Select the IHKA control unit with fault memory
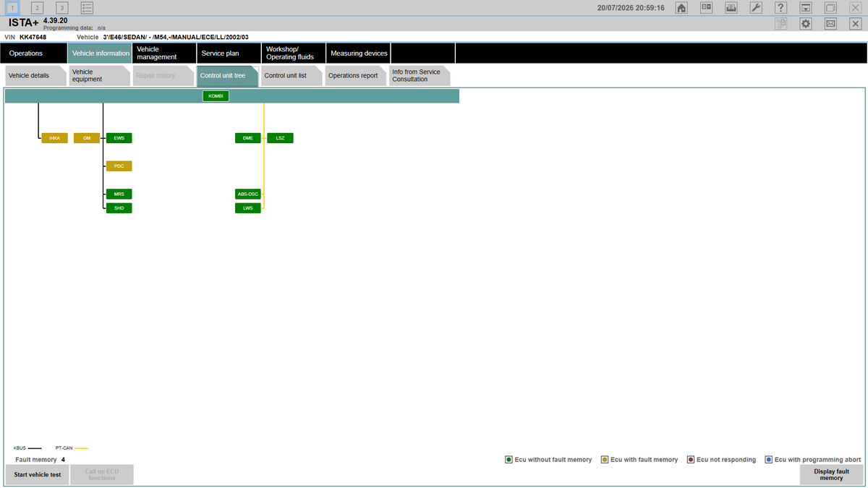The height and width of the screenshot is (488, 868). pos(55,138)
